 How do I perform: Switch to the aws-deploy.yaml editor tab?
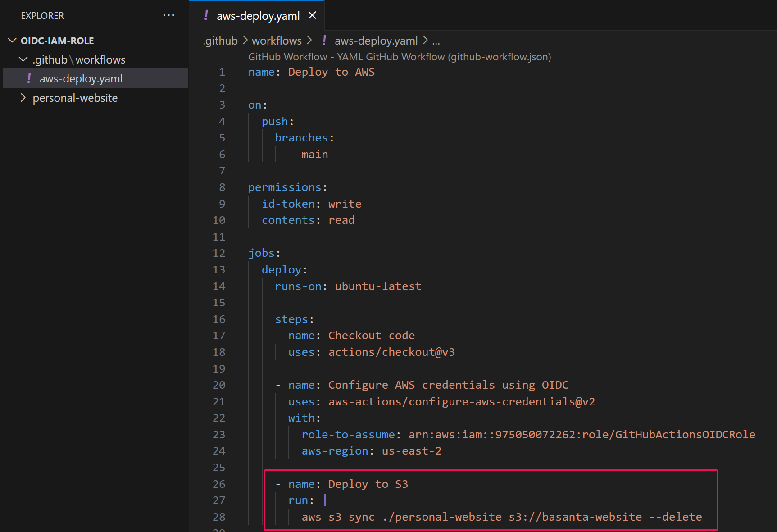(x=258, y=15)
